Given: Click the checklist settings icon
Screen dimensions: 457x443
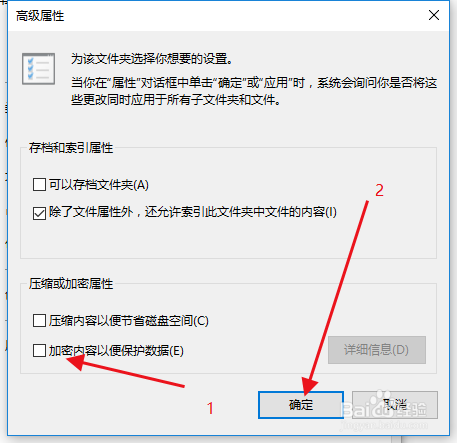Looking at the screenshot, I should pyautogui.click(x=38, y=69).
